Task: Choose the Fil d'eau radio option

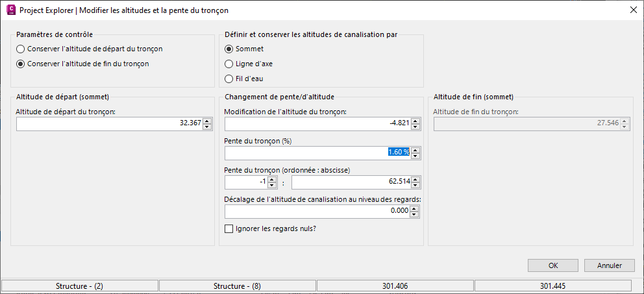Action: pyautogui.click(x=229, y=79)
